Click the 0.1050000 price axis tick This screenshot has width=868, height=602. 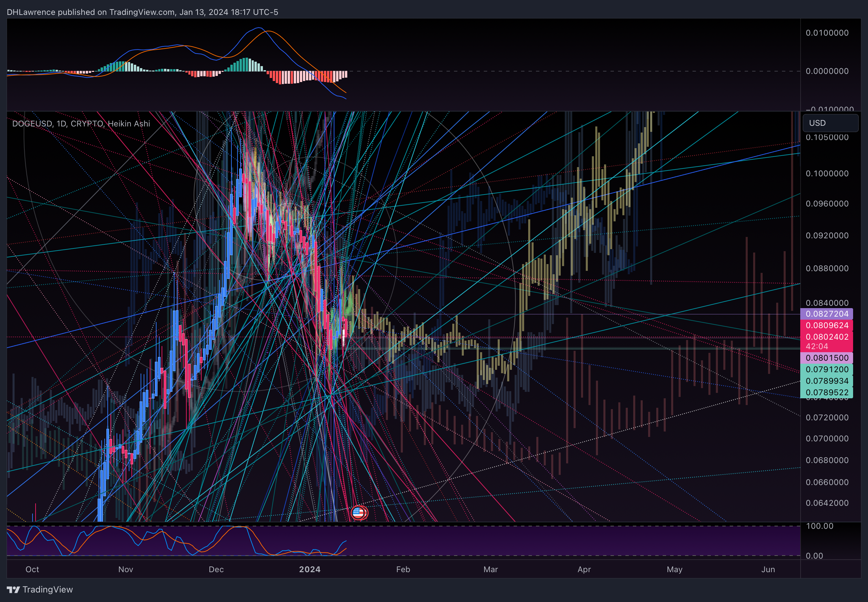coord(827,137)
